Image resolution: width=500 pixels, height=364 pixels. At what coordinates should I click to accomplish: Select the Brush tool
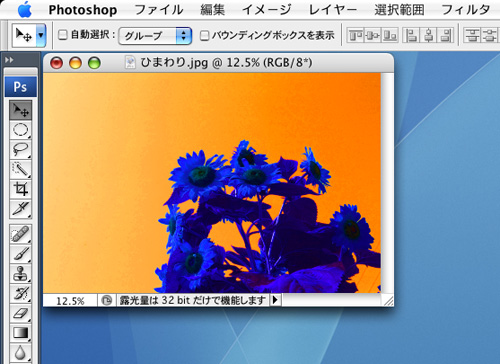pyautogui.click(x=21, y=254)
